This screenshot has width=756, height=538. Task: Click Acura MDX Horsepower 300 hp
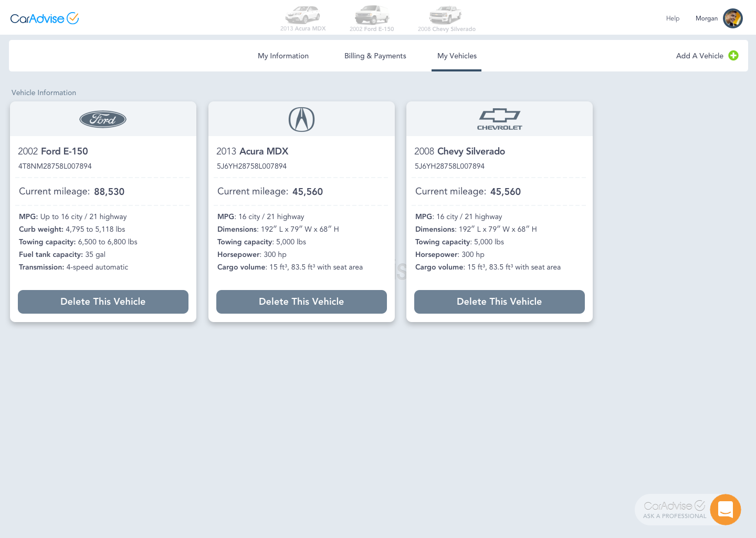pos(252,254)
